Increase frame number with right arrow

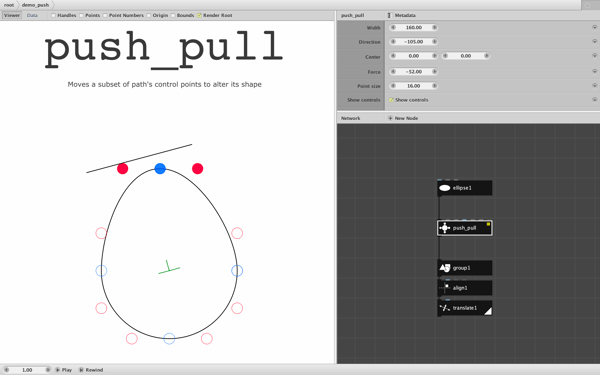48,370
